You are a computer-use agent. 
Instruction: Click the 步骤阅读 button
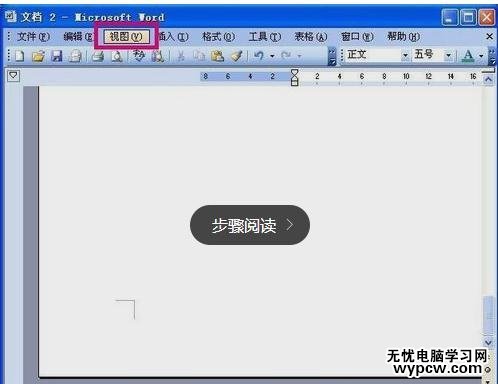[x=250, y=225]
